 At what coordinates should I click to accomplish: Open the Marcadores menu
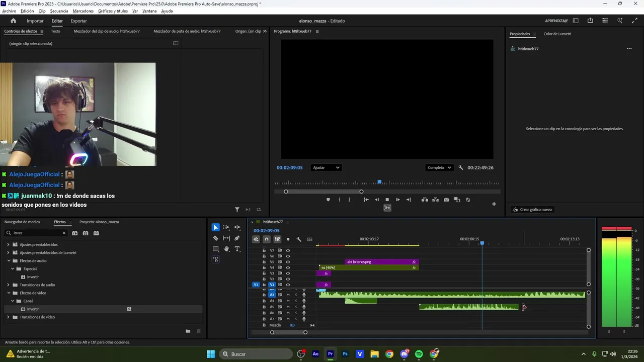pos(83,11)
